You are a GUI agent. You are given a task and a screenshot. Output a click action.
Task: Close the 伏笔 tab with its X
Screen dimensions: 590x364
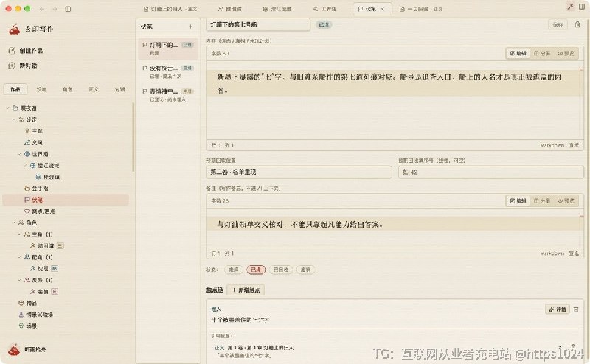[383, 9]
